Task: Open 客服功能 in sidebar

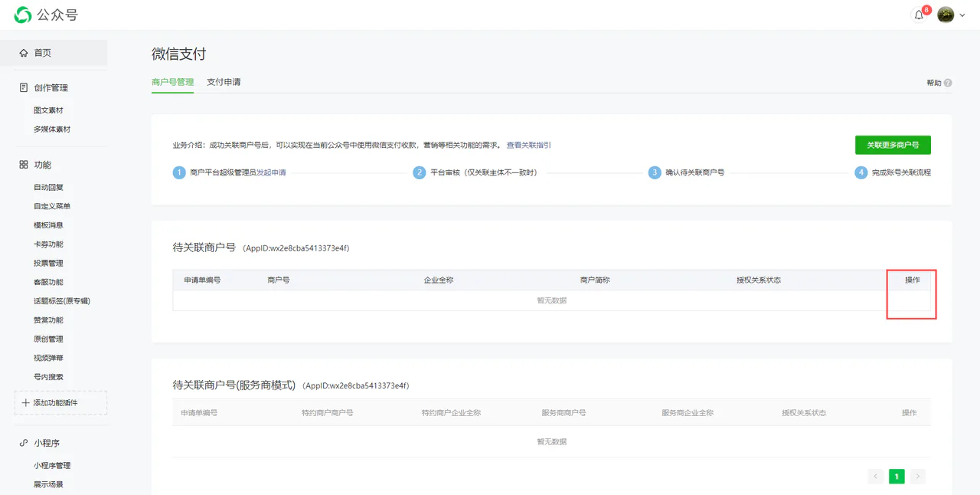Action: tap(48, 282)
